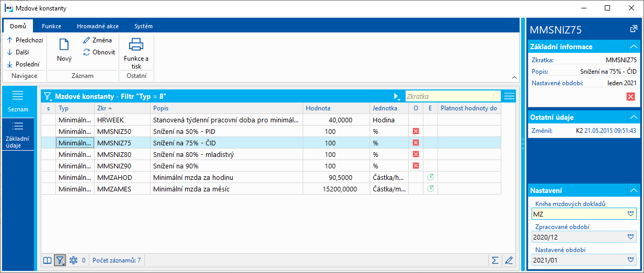Open Zpracované období dropdown
Screen dimensions: 644x273
[x=630, y=236]
